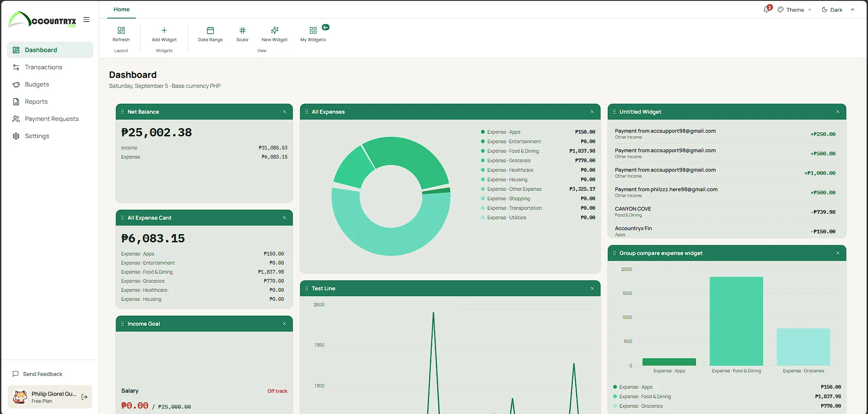
Task: Switch to the Home tab
Action: tap(121, 10)
